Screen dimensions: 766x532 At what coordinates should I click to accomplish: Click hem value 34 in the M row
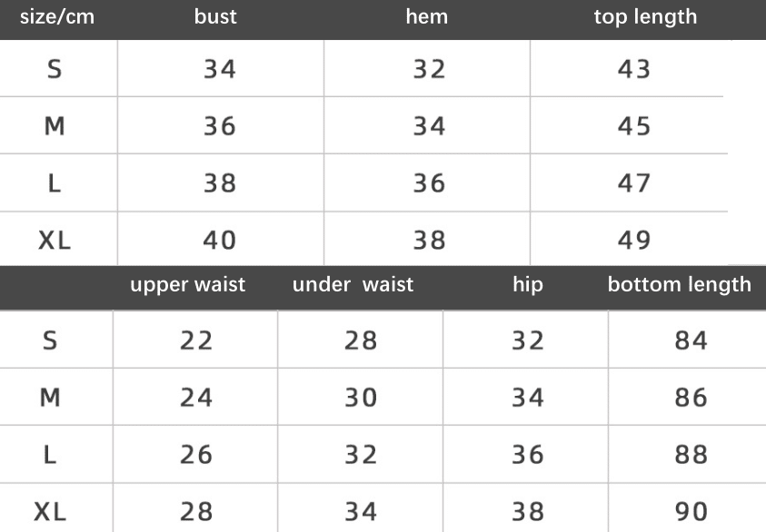(430, 126)
